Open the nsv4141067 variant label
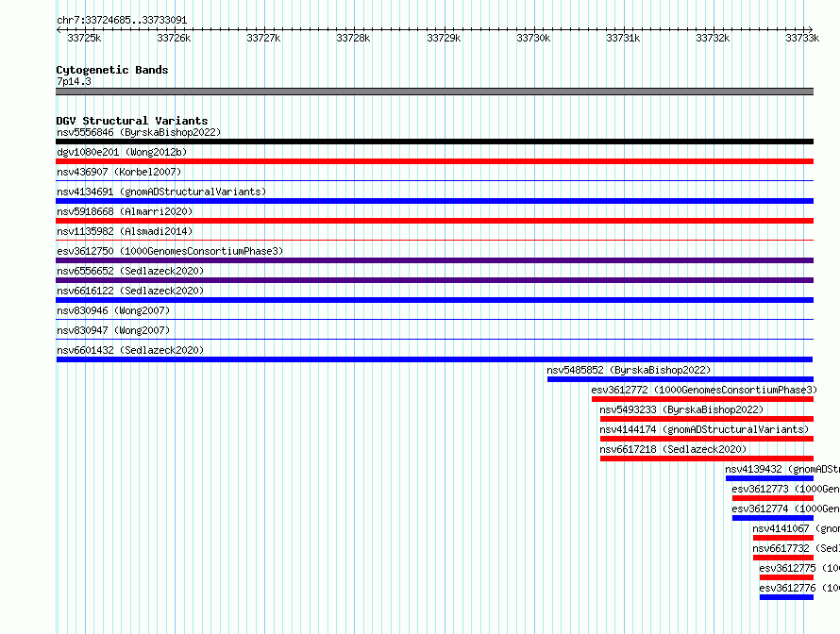Viewport: 840px width, 634px height. tap(796, 528)
